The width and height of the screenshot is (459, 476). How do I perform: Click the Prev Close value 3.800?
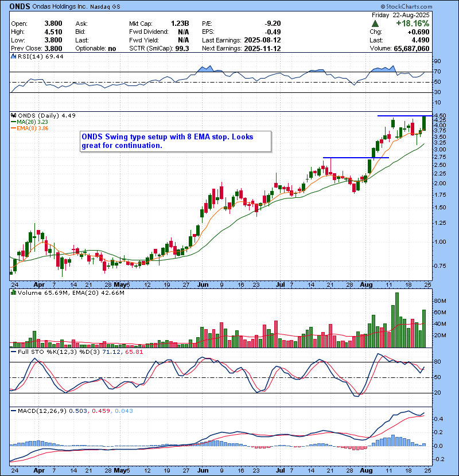click(53, 49)
